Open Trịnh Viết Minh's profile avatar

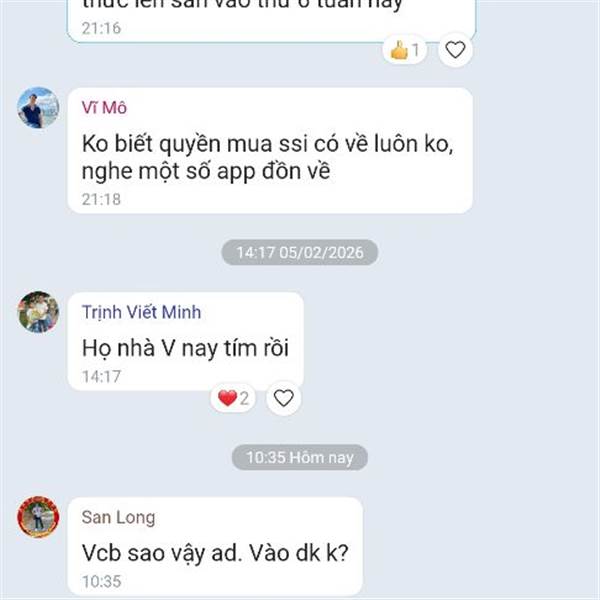click(38, 312)
